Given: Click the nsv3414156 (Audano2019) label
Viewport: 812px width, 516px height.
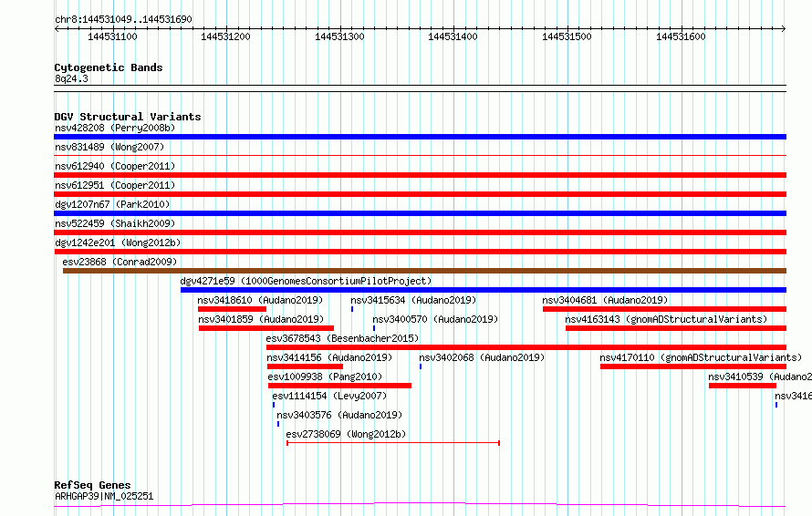Looking at the screenshot, I should click(329, 357).
